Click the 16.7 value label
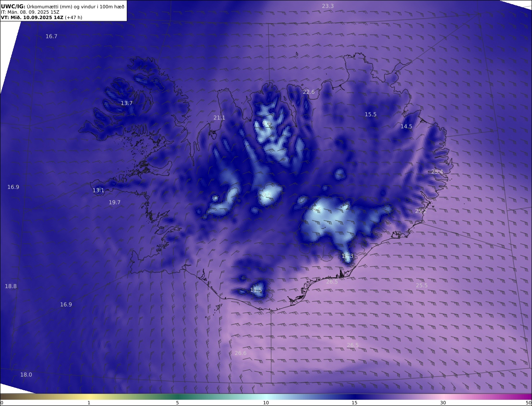Viewport: 532px width, 406px height. 51,37
